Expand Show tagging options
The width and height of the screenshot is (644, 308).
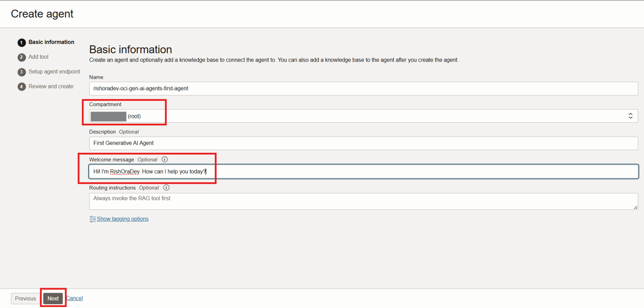122,219
